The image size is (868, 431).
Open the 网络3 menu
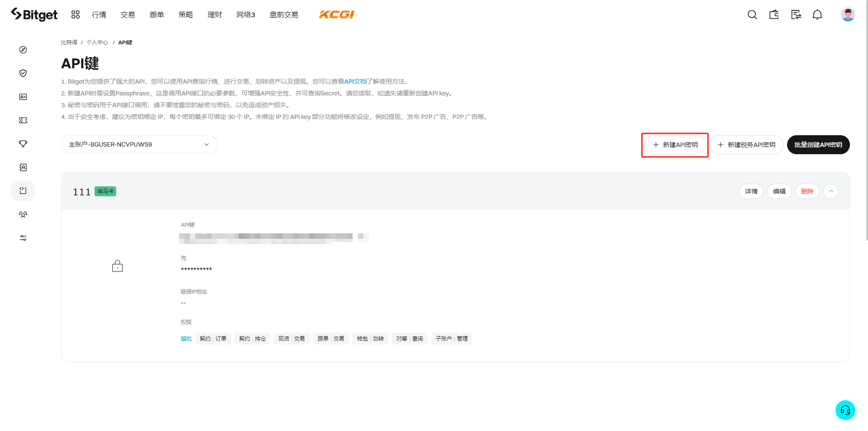point(246,14)
